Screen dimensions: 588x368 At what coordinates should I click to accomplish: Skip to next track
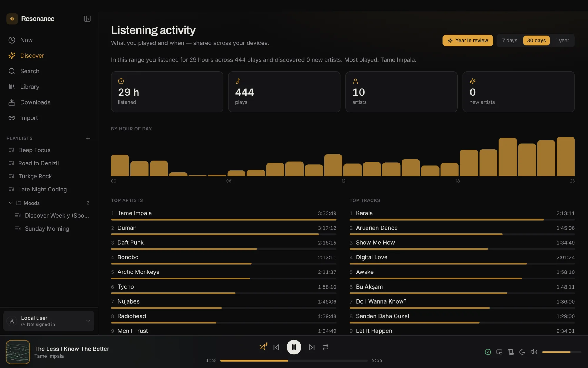click(x=312, y=347)
